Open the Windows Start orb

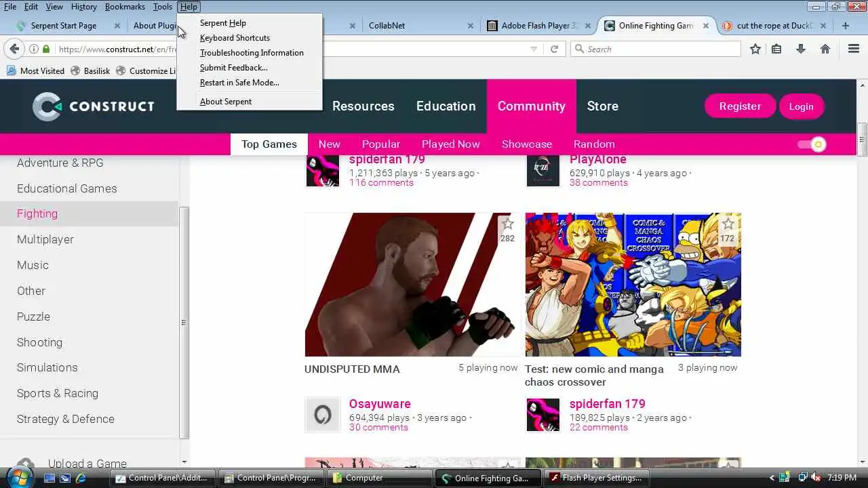point(18,476)
